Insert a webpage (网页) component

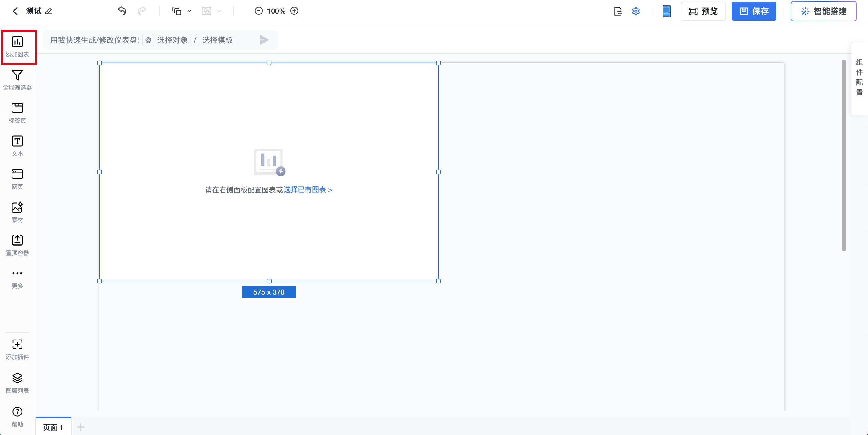tap(17, 179)
